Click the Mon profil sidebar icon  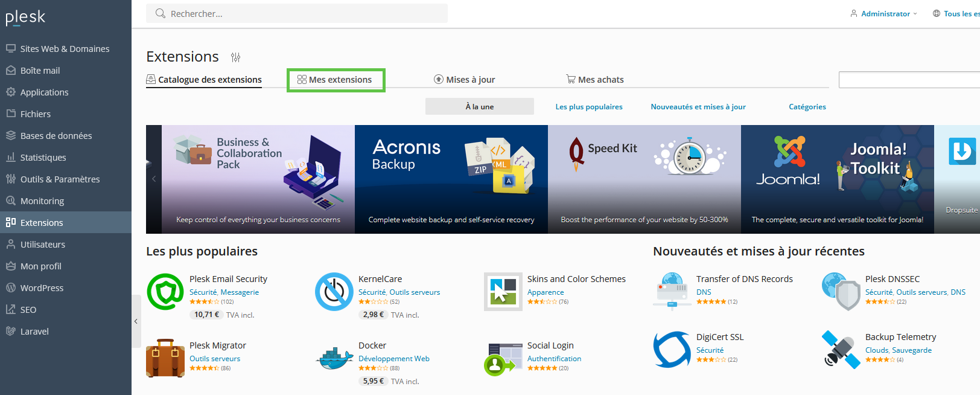pyautogui.click(x=11, y=266)
